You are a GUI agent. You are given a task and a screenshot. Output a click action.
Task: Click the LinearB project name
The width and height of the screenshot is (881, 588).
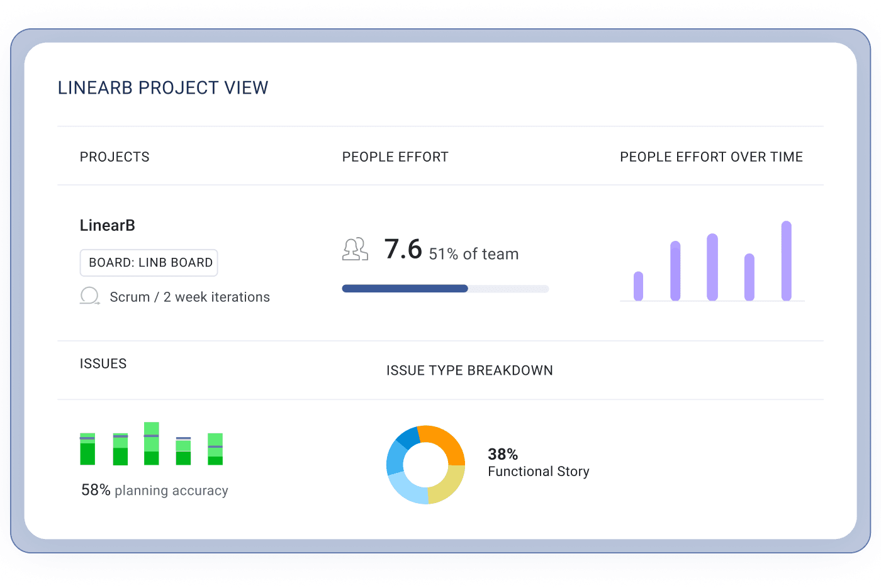[108, 225]
